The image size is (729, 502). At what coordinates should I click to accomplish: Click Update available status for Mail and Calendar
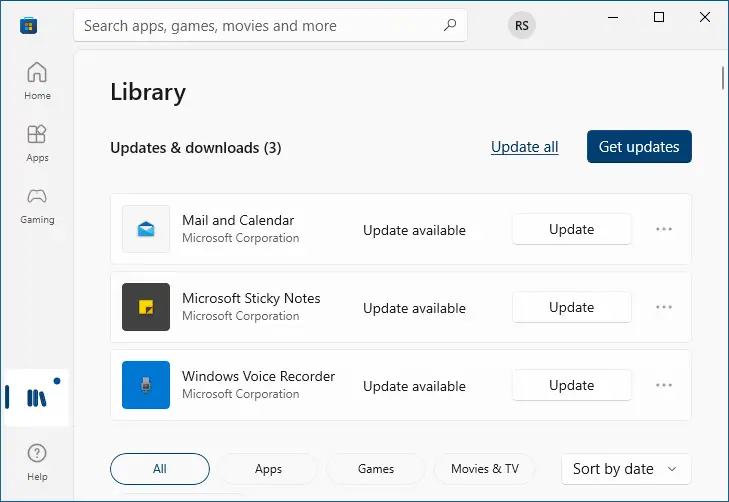click(414, 230)
